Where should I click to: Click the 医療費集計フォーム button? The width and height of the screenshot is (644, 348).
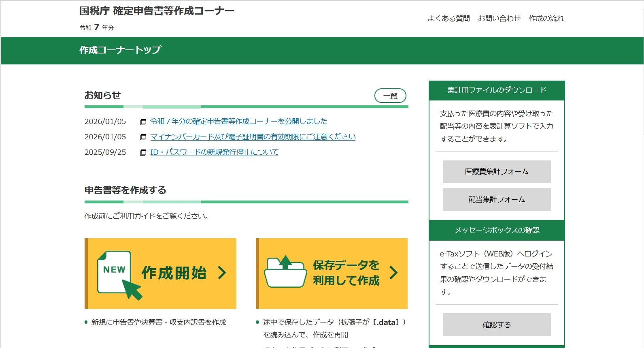(x=497, y=172)
